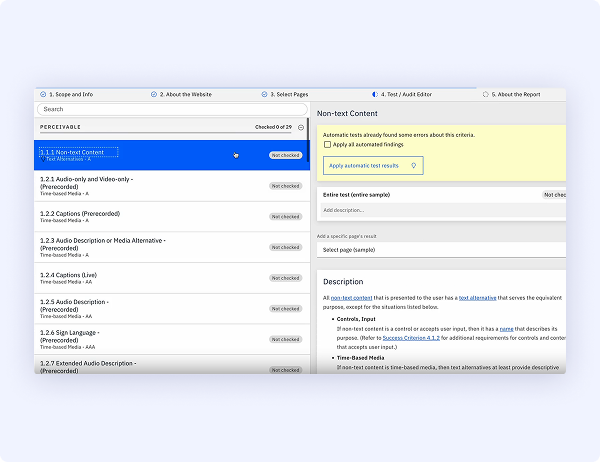Viewport: 600px width, 462px height.
Task: Click the empty circle icon beside About the Report
Action: (486, 94)
